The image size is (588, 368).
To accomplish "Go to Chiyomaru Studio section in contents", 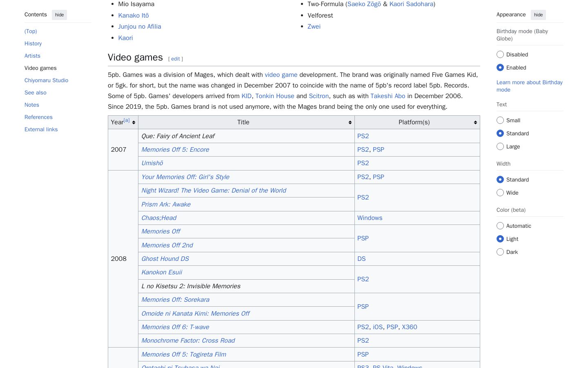I will point(46,80).
